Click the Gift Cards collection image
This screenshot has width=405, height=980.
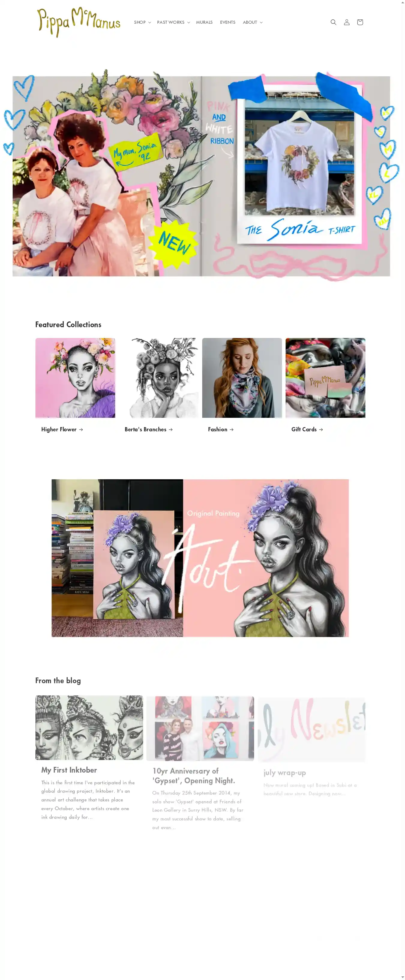point(325,378)
